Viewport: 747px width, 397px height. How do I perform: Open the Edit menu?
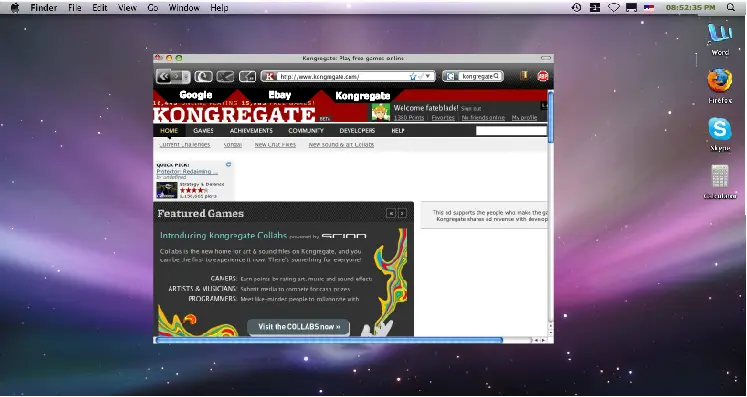(x=100, y=8)
